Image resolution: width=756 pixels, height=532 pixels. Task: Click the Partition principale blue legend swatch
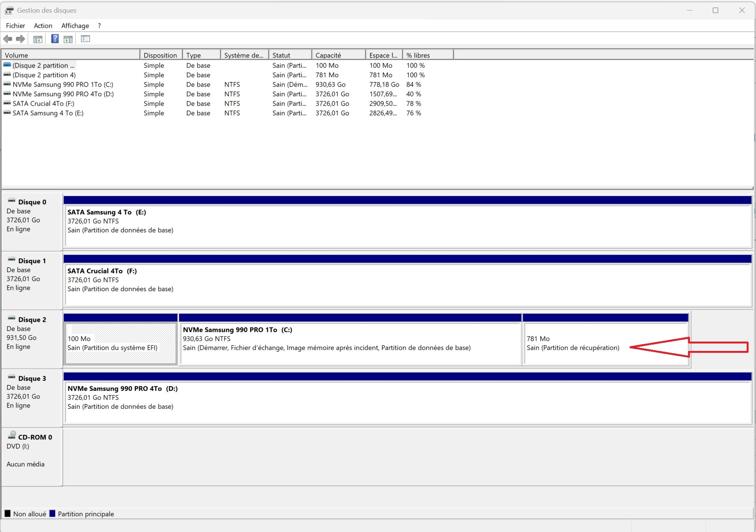[53, 514]
